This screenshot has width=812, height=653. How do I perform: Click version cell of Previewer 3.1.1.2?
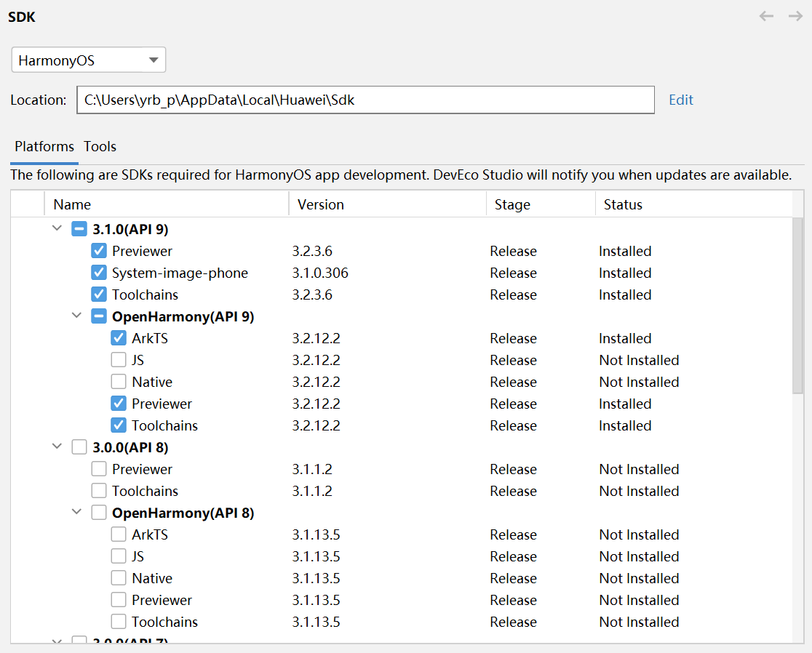[x=311, y=469]
